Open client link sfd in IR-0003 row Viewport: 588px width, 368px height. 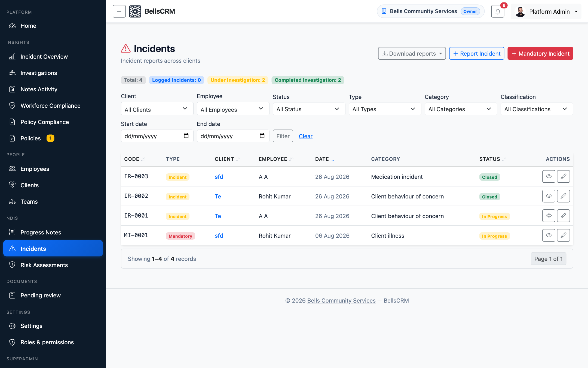219,177
